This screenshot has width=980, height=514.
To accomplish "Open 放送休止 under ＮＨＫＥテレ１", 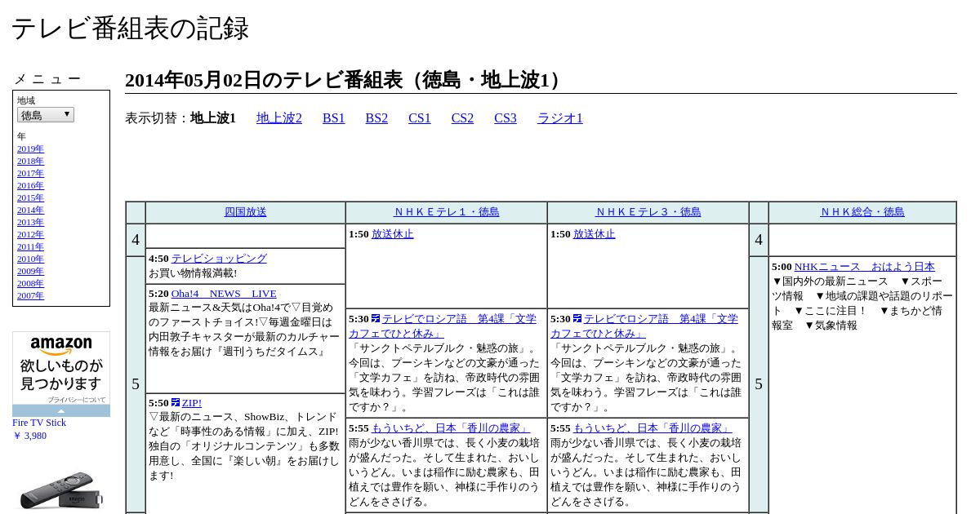I will pyautogui.click(x=393, y=234).
